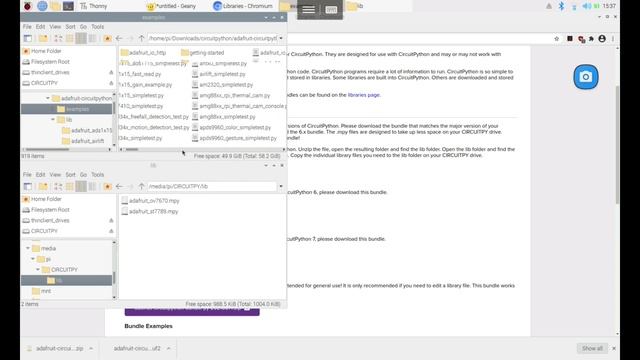Image resolution: width=640 pixels, height=360 pixels.
Task: Go back in lib window
Action: click(x=119, y=187)
